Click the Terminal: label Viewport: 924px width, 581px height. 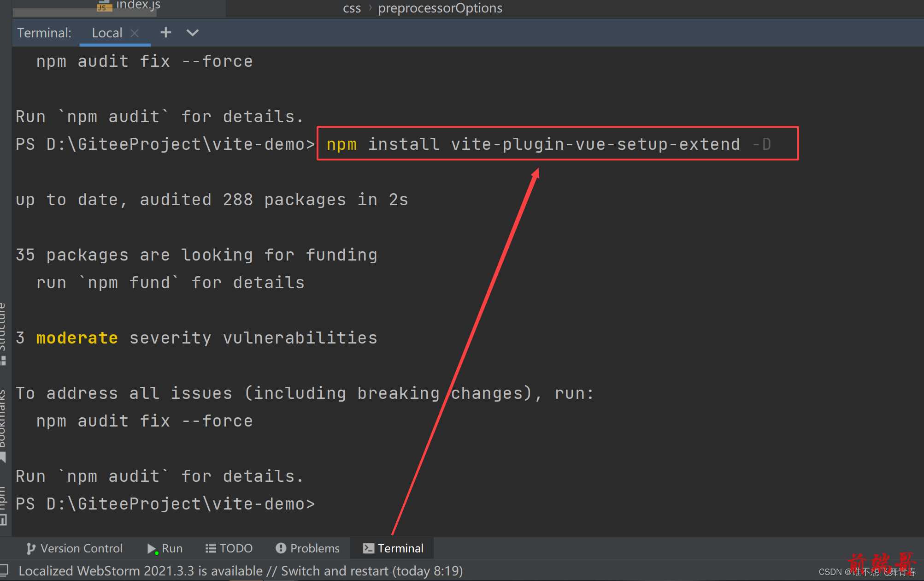coord(44,33)
